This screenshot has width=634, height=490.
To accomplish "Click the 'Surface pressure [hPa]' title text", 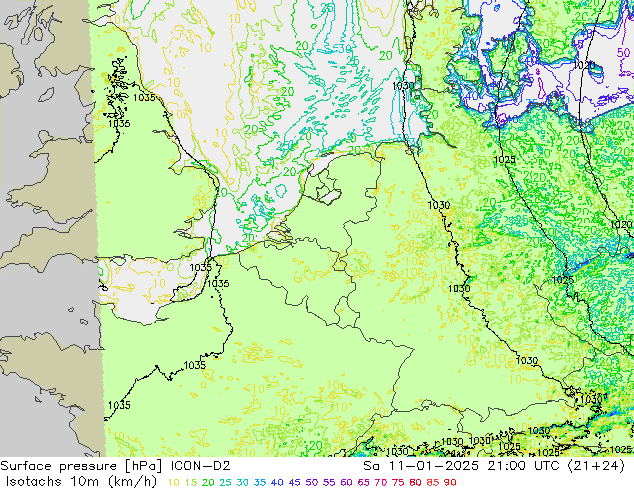I will 82,466.
